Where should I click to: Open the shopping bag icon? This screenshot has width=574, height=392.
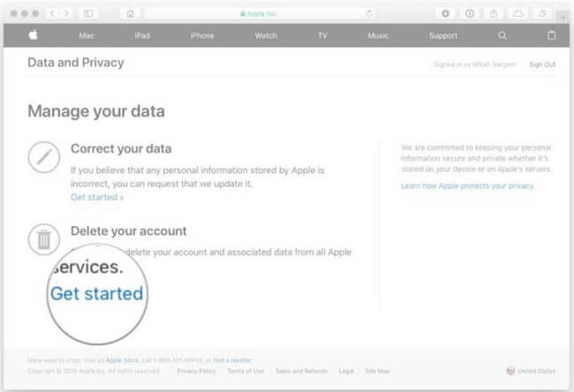click(551, 35)
